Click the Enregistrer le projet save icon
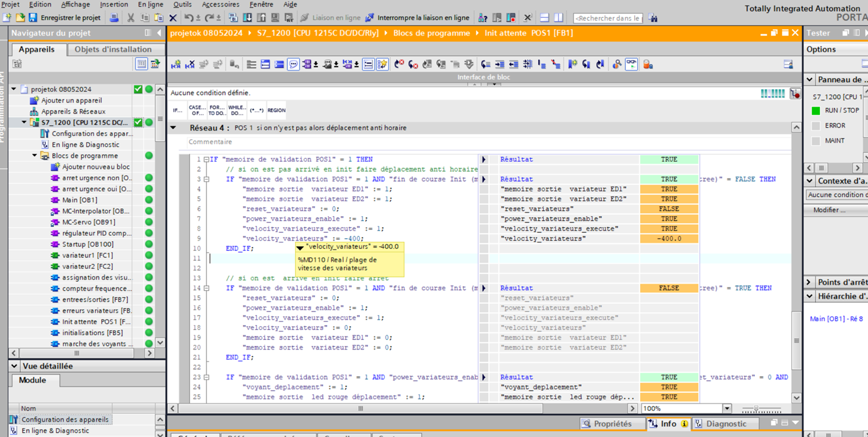Image resolution: width=868 pixels, height=437 pixels. (33, 18)
